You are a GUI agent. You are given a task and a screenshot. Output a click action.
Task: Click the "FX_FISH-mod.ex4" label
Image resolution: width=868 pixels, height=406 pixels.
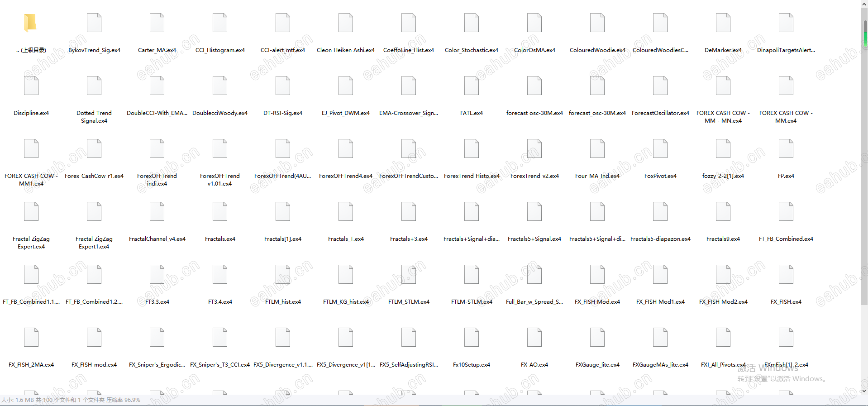(x=94, y=365)
